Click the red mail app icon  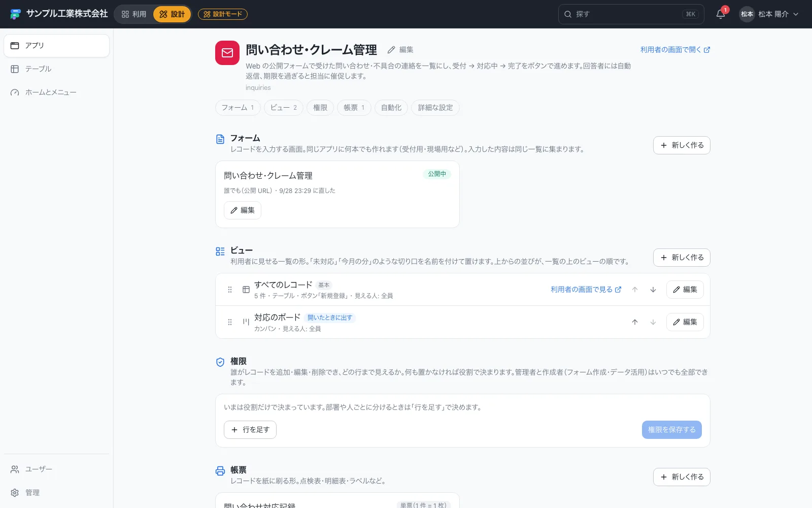(x=227, y=53)
